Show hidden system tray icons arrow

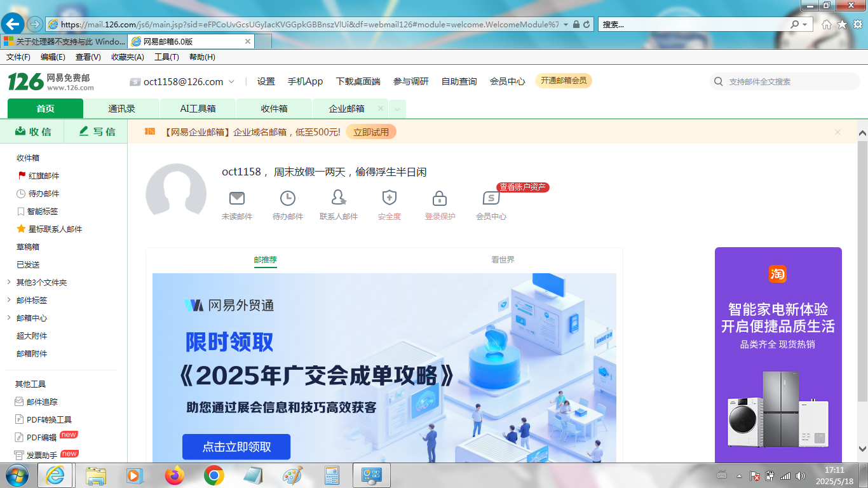click(x=739, y=475)
